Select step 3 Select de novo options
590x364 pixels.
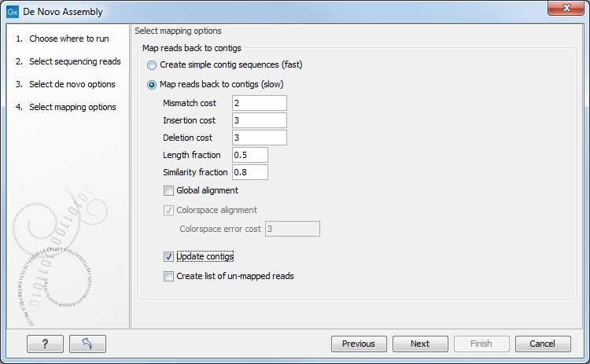click(x=72, y=84)
